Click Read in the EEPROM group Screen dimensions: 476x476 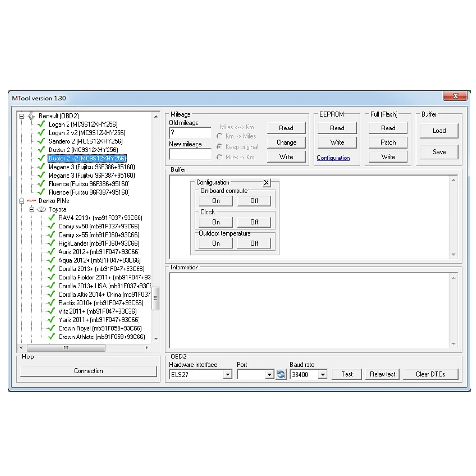(x=337, y=128)
